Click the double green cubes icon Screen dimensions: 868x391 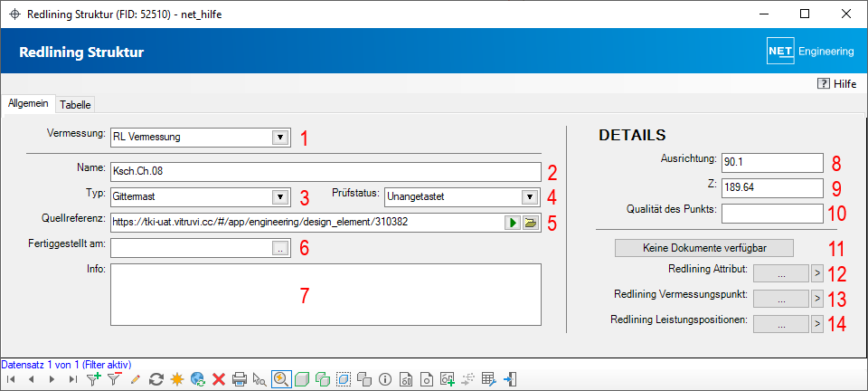[x=322, y=379]
